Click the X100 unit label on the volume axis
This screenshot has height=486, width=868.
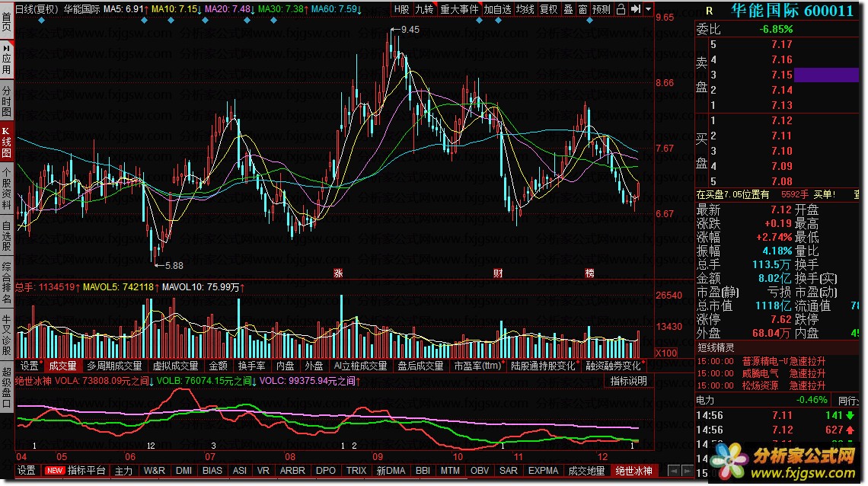coord(666,353)
